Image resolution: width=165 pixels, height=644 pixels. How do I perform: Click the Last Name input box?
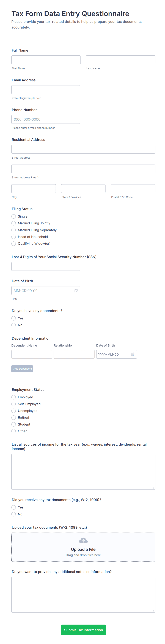click(120, 60)
